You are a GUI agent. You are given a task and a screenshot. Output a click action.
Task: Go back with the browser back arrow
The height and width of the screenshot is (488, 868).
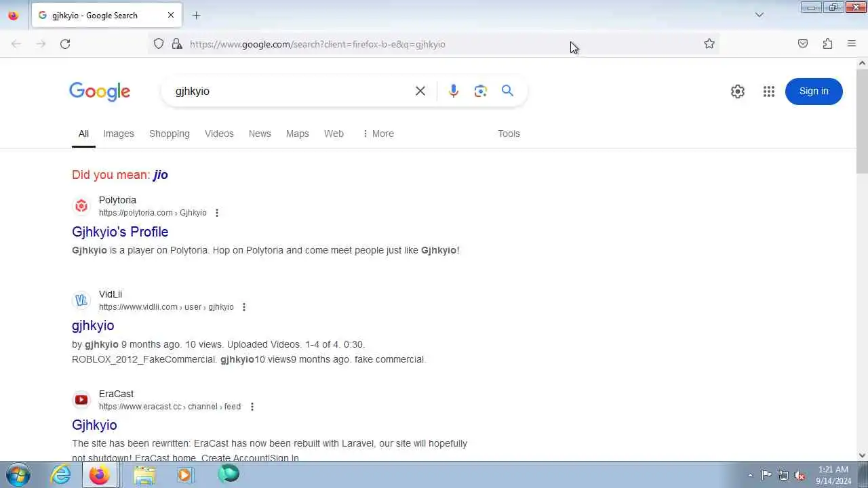click(16, 44)
